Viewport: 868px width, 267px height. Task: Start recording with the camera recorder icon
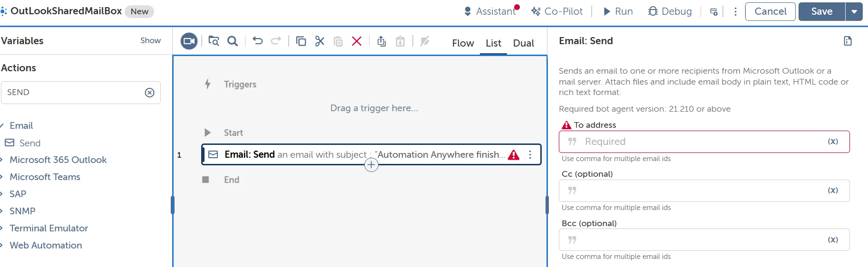pyautogui.click(x=189, y=41)
